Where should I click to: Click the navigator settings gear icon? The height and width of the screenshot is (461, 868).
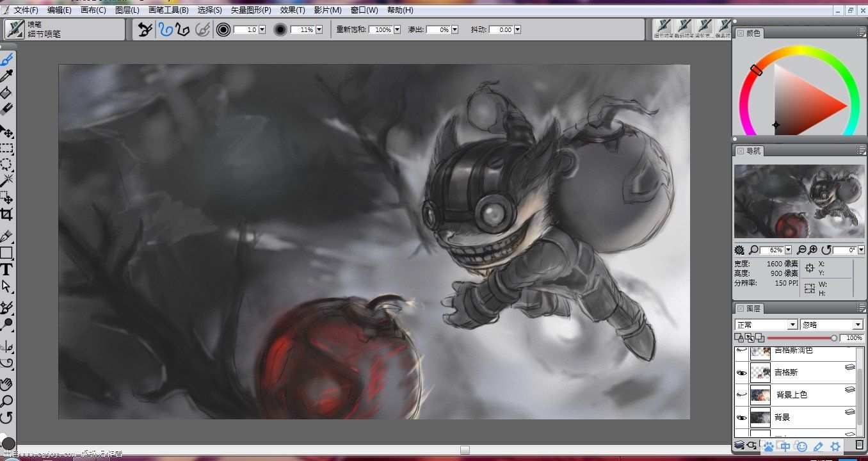pos(739,250)
